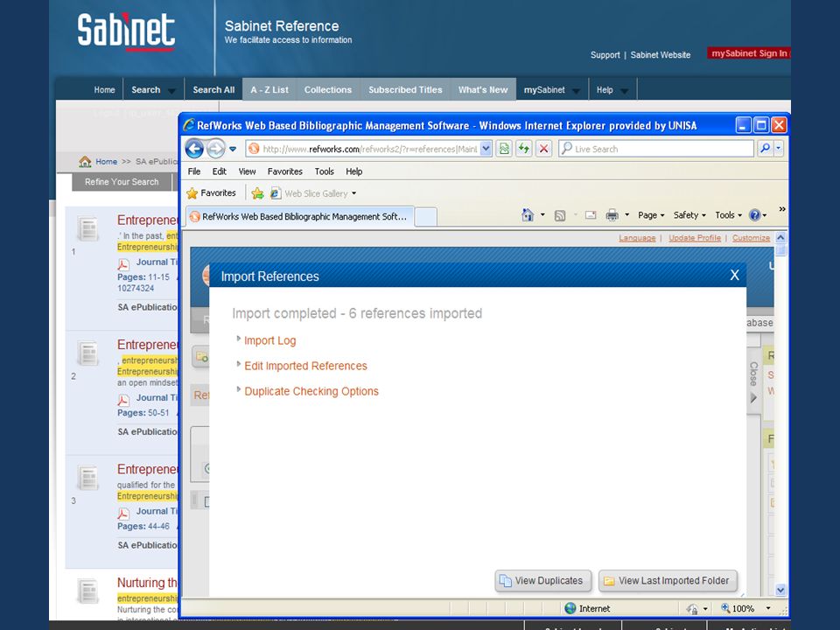
Task: Click the scrollbar down arrow in RefWorks
Action: (780, 590)
